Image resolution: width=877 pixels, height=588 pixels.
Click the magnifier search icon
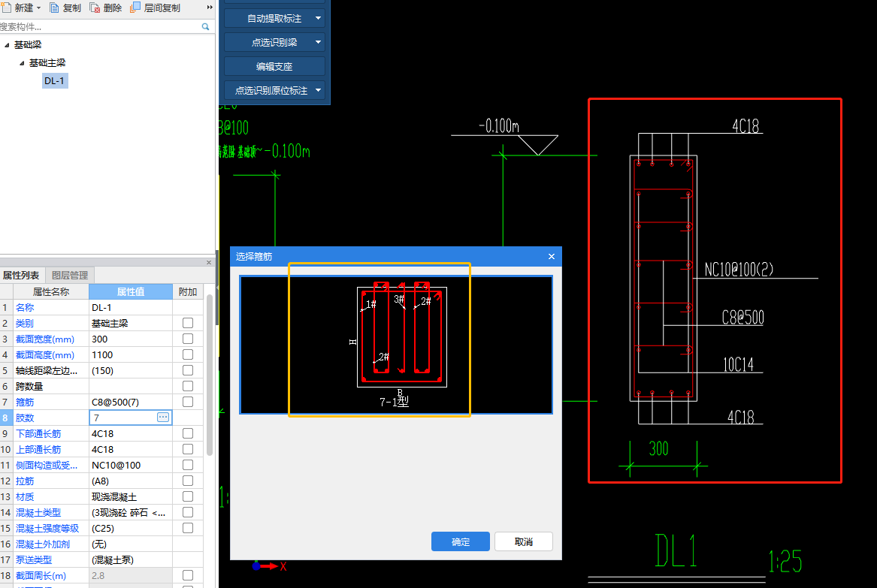coord(205,26)
